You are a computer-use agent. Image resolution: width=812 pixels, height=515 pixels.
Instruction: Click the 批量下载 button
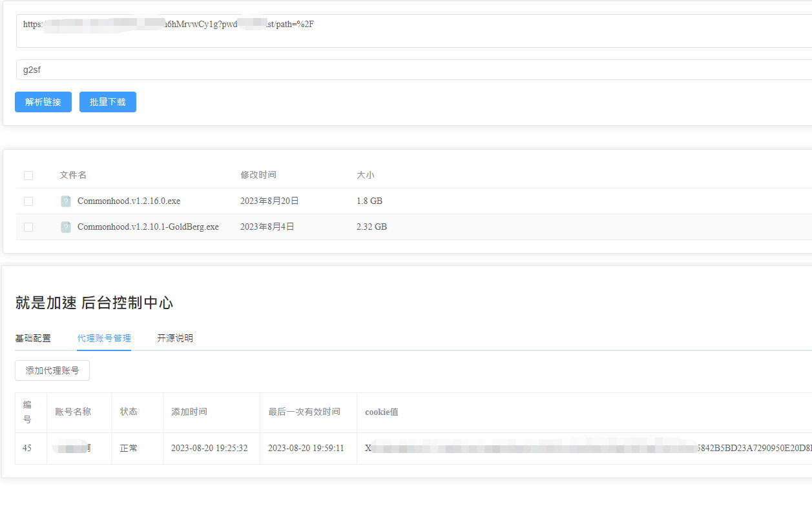click(107, 101)
